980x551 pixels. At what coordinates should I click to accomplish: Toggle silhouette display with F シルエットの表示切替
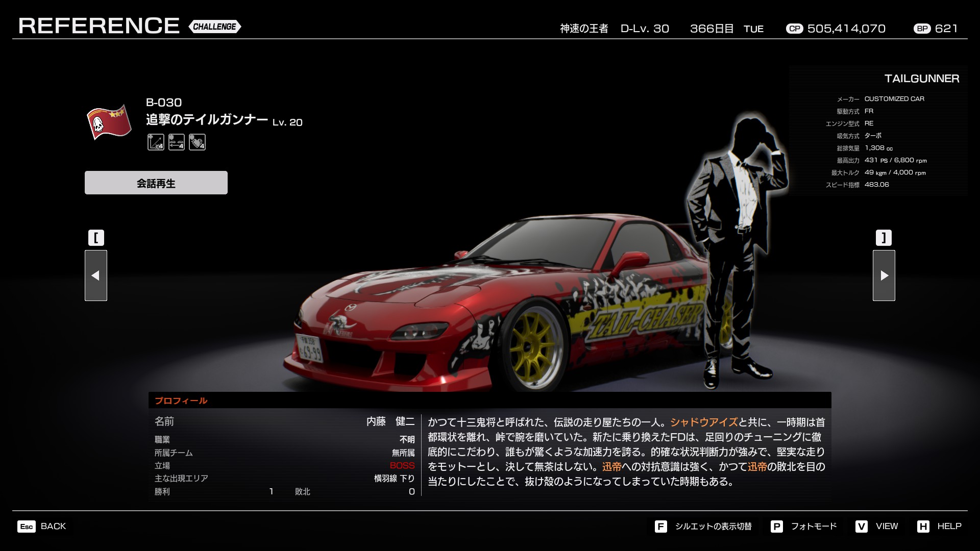[703, 527]
